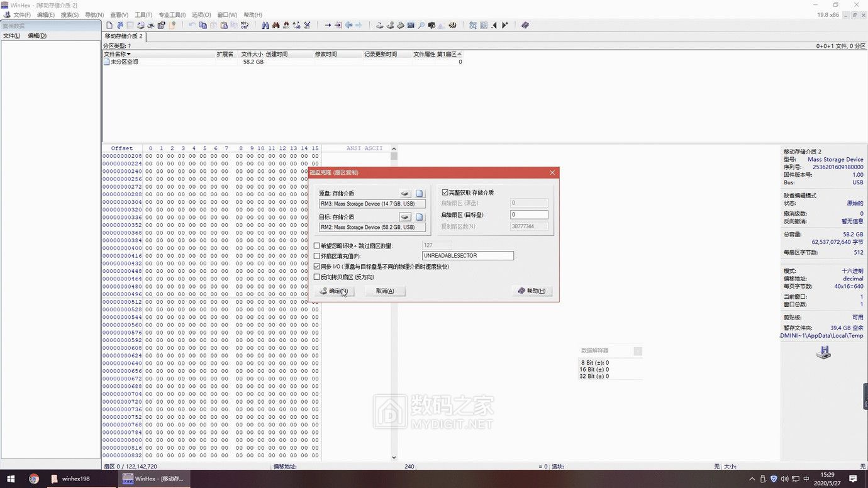Click hex view scrollbar up arrow
Screen dimensions: 868x488
click(394, 148)
